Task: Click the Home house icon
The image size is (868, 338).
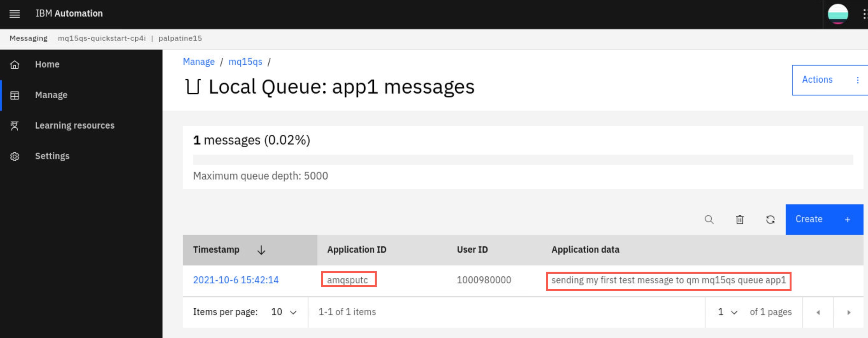Action: coord(14,65)
